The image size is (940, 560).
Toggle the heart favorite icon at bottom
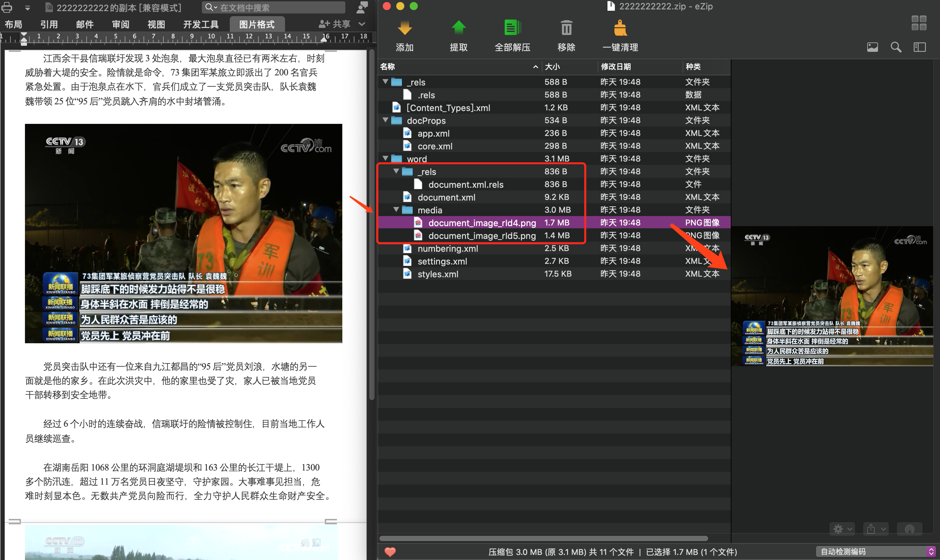(x=390, y=552)
